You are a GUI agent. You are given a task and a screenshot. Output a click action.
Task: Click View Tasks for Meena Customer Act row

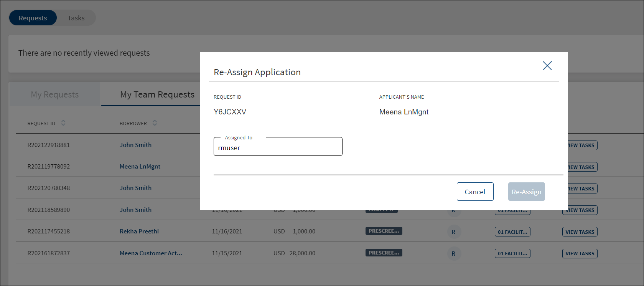coord(580,253)
